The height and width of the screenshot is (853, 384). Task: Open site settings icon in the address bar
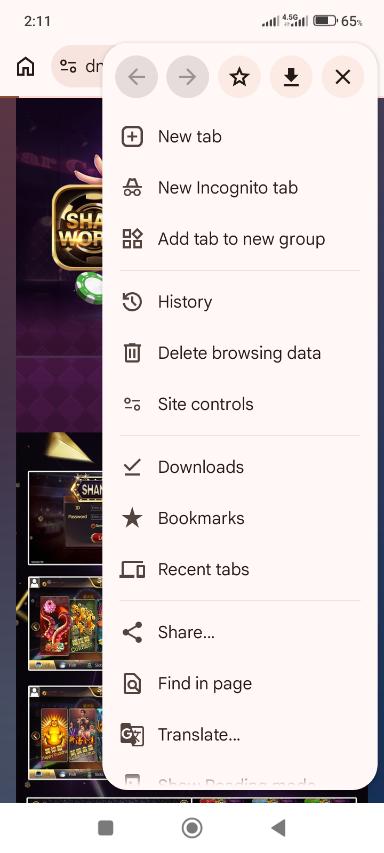[68, 66]
